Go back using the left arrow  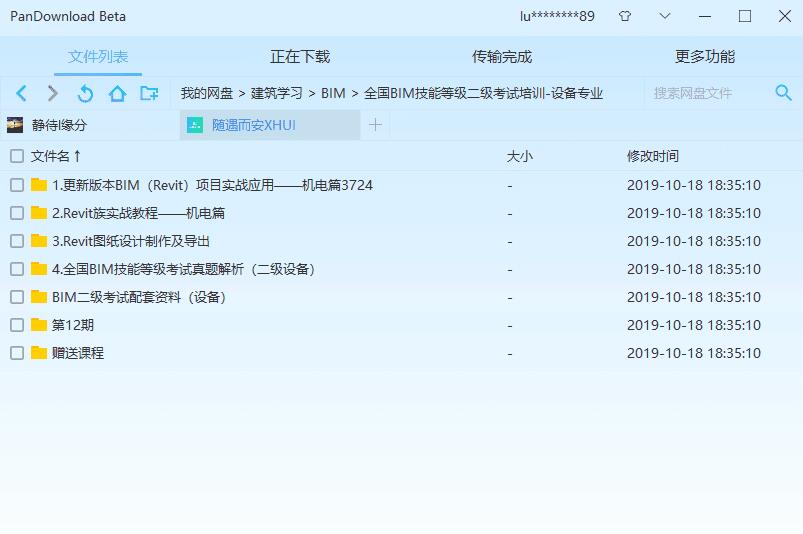(x=21, y=93)
